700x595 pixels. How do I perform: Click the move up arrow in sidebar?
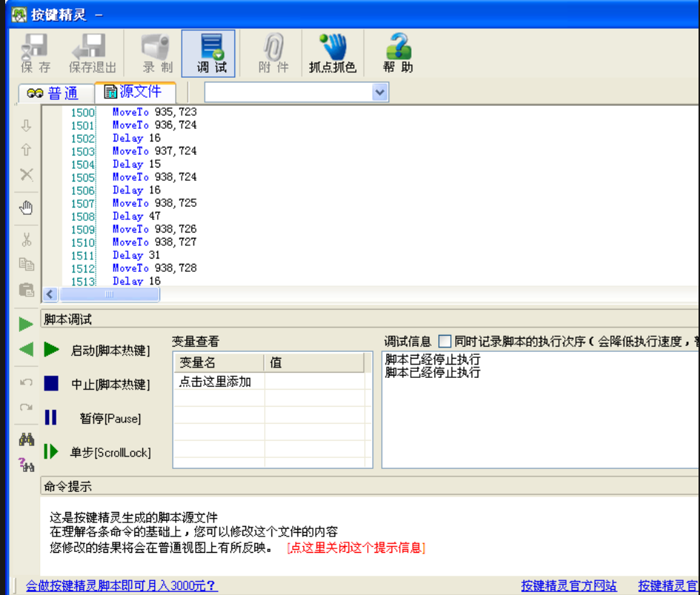point(27,150)
